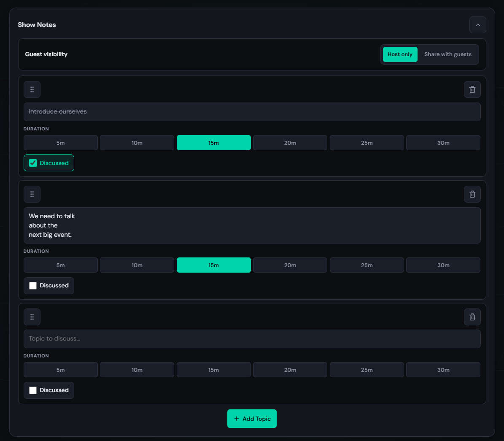Select the drag handle of the empty topic
This screenshot has width=504, height=441.
pyautogui.click(x=32, y=317)
